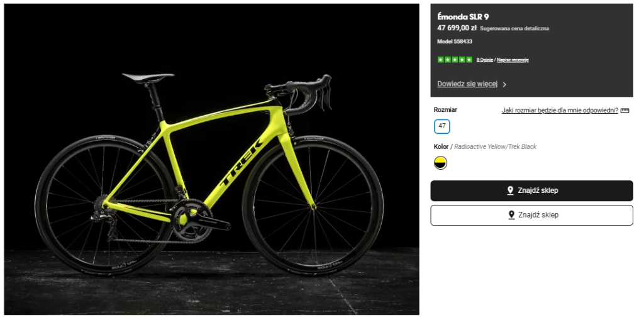644x318 pixels.
Task: Click the first green rating star
Action: [440, 60]
